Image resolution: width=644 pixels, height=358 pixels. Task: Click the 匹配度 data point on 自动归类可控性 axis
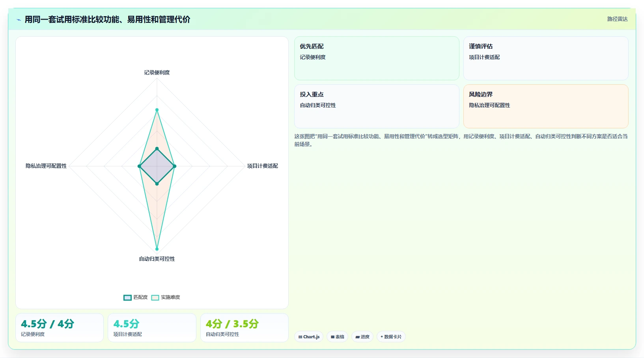point(157,184)
